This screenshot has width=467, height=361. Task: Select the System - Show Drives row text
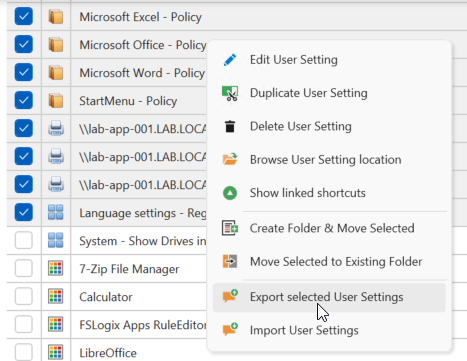pyautogui.click(x=143, y=241)
